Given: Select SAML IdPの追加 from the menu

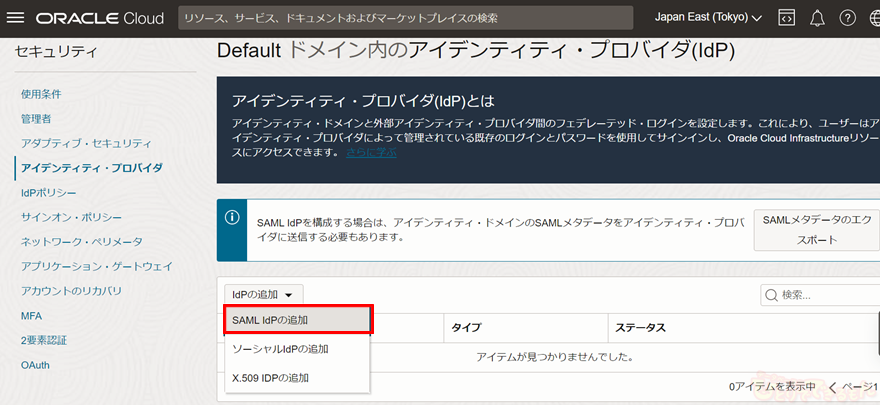Looking at the screenshot, I should point(298,320).
